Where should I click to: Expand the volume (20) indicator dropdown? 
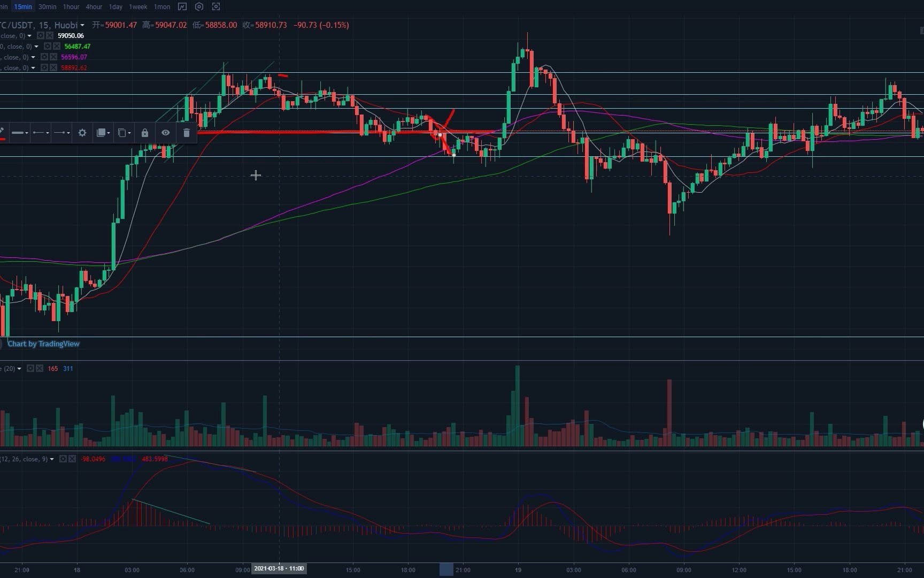(x=19, y=369)
